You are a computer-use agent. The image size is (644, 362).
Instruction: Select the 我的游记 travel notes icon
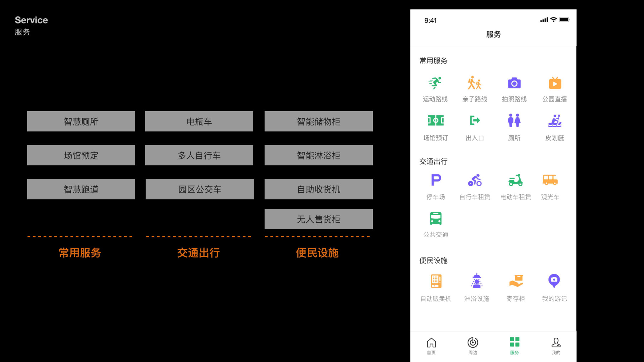[x=555, y=281]
